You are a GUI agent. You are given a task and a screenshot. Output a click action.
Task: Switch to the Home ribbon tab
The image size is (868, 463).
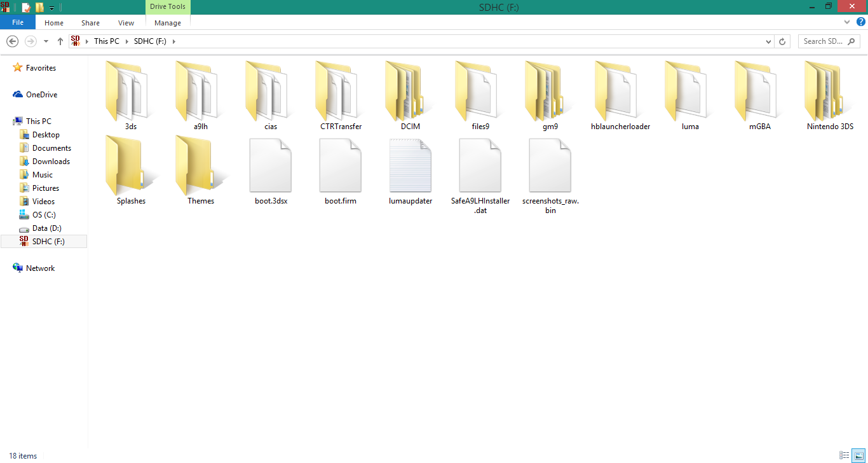54,23
